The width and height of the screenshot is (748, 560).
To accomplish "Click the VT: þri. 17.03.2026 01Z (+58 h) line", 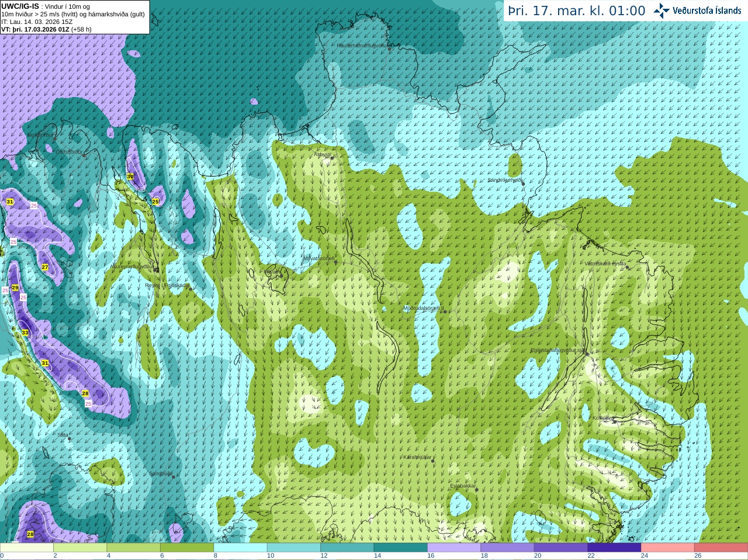I will point(46,29).
